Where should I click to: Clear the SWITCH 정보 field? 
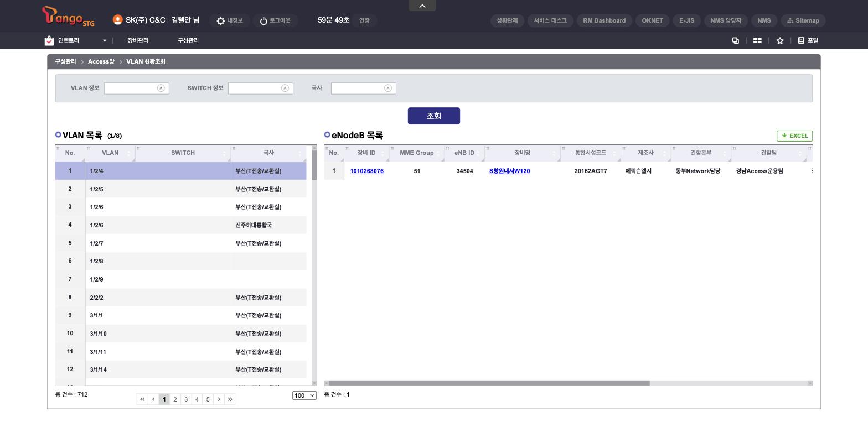point(285,88)
